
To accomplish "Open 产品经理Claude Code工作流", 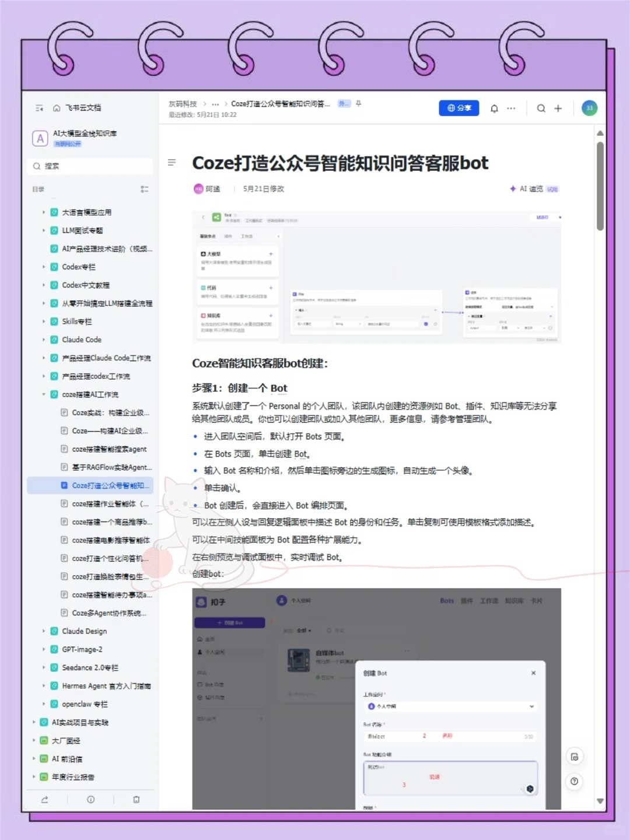I will tap(106, 358).
